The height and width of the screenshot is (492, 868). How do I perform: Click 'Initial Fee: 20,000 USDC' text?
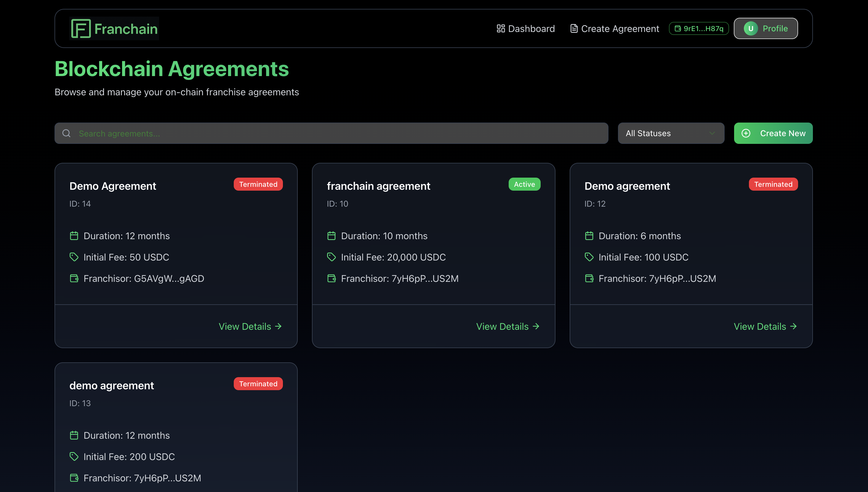pyautogui.click(x=393, y=257)
